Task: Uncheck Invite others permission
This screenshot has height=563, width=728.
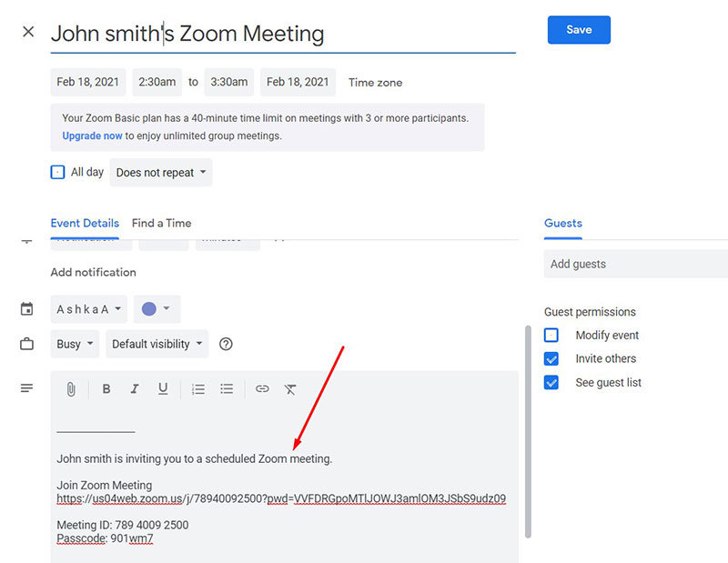Action: coord(551,358)
